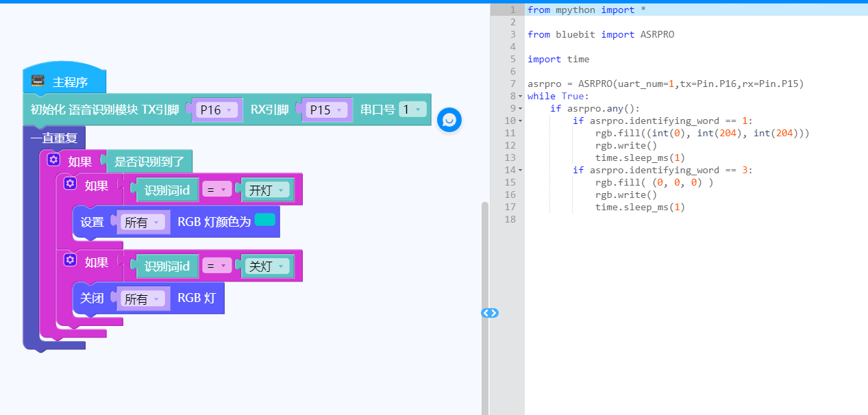Click the gear on the 是否识别到了 如果 block
The image size is (868, 415).
[x=54, y=160]
